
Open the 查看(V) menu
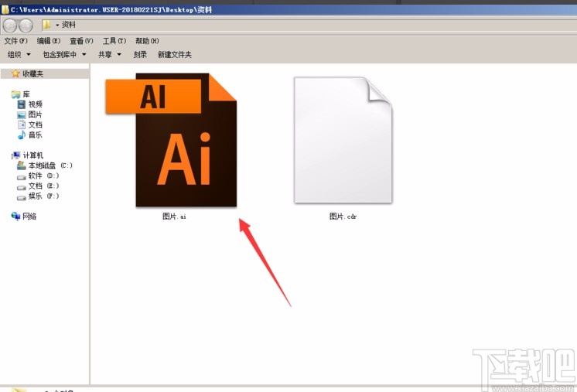(81, 41)
